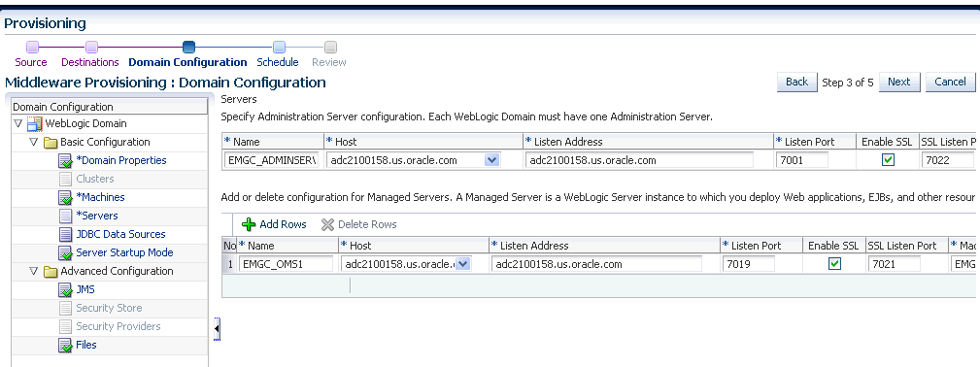Click the Files checked page icon
Image resolution: width=980 pixels, height=367 pixels.
pos(66,345)
